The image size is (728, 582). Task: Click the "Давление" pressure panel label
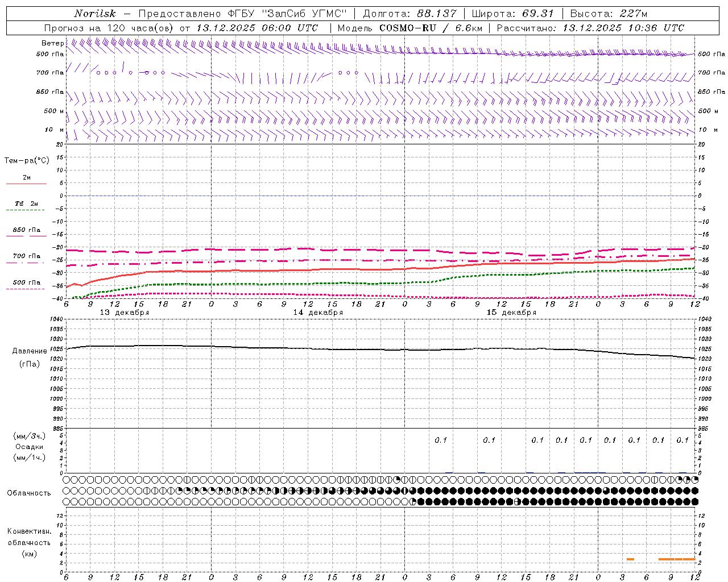point(30,351)
